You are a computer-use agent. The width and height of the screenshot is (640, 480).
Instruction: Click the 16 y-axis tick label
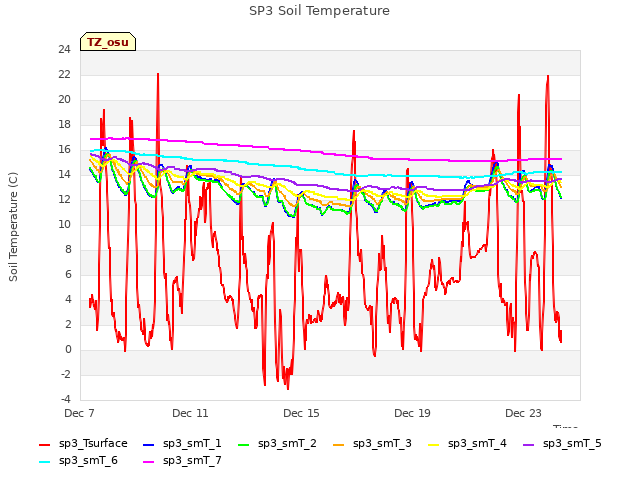point(64,150)
